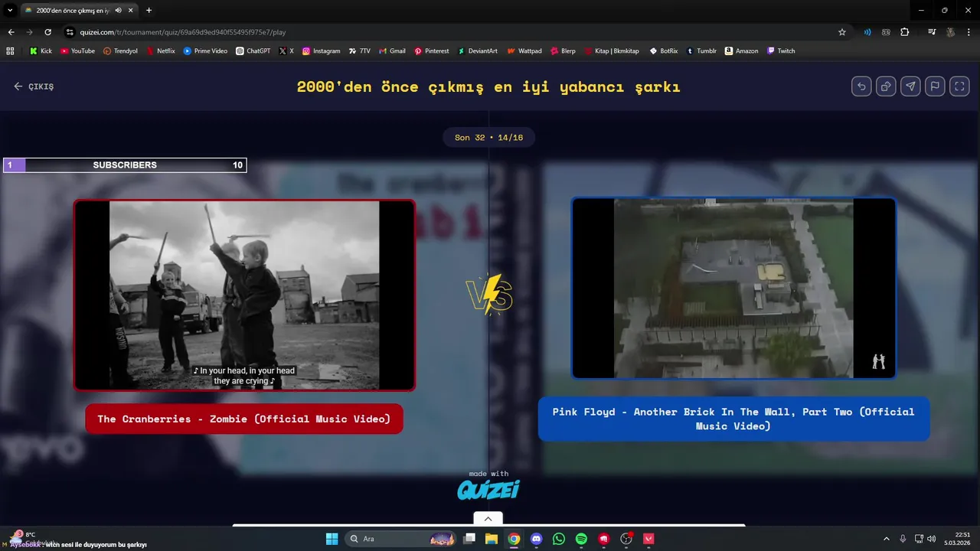Open the Amazon bookmark
Screen dimensions: 980x551
[741, 51]
